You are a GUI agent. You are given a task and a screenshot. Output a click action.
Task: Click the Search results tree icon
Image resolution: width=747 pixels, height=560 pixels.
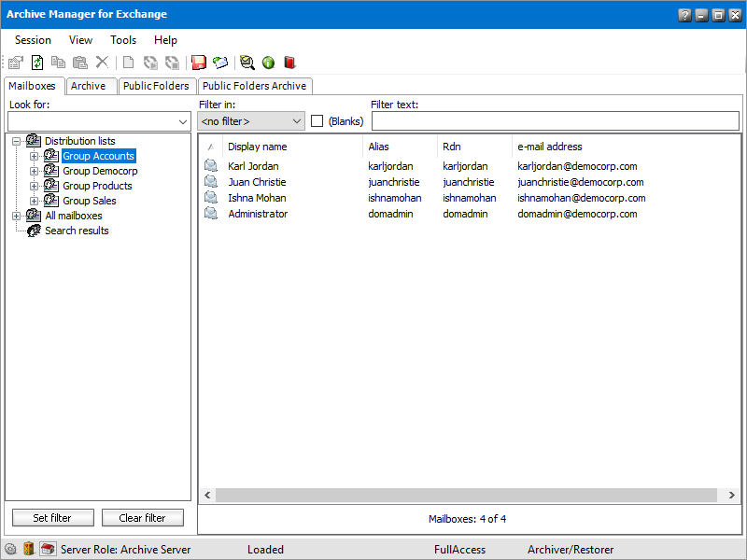click(x=34, y=231)
